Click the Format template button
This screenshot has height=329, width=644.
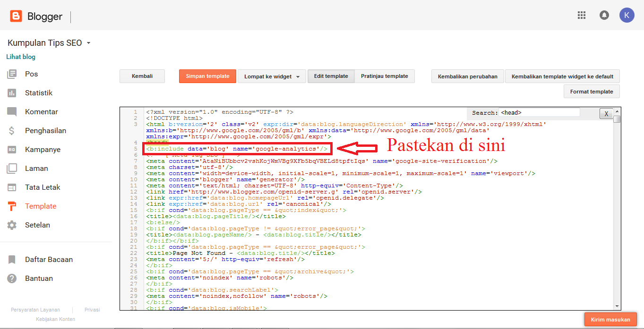point(592,92)
